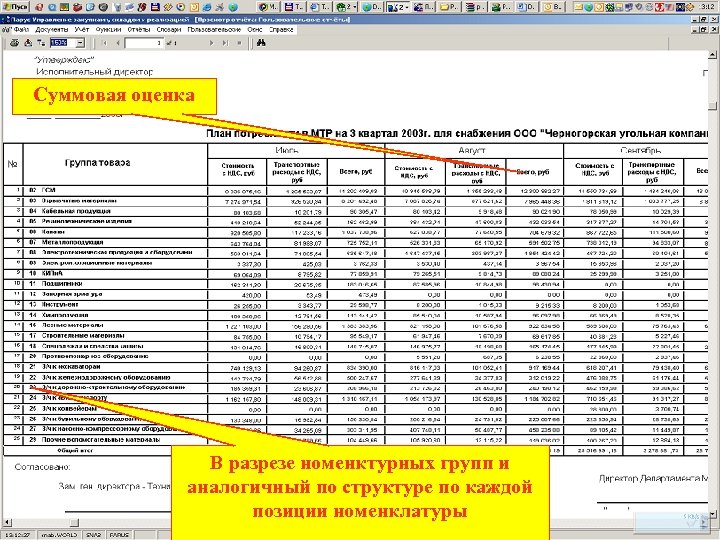This screenshot has height=540, width=720.
Task: Click the green globe quick launch icon
Action: [233, 7]
